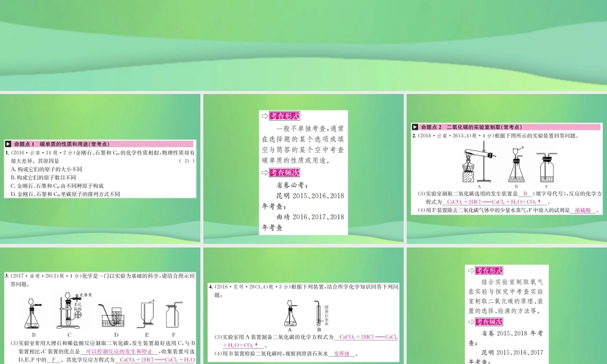Open the slide with question 3 showing apparatus B to F
The image size is (607, 364).
(x=100, y=306)
